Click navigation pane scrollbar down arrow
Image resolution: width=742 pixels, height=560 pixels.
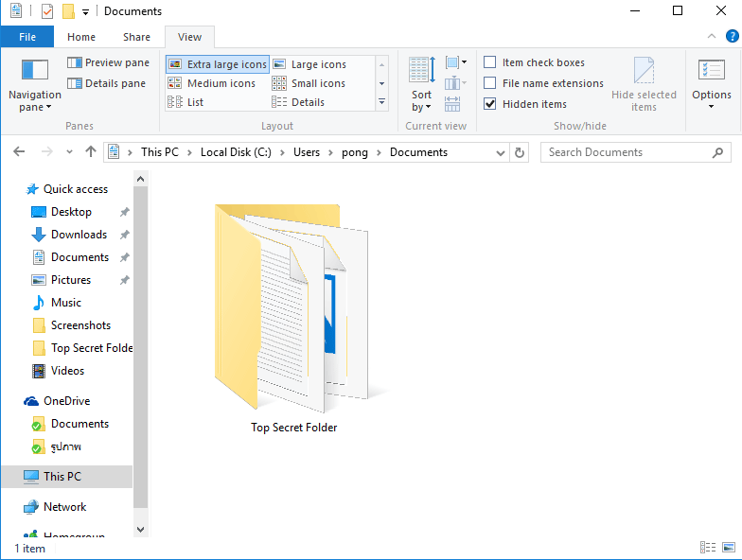click(x=140, y=530)
